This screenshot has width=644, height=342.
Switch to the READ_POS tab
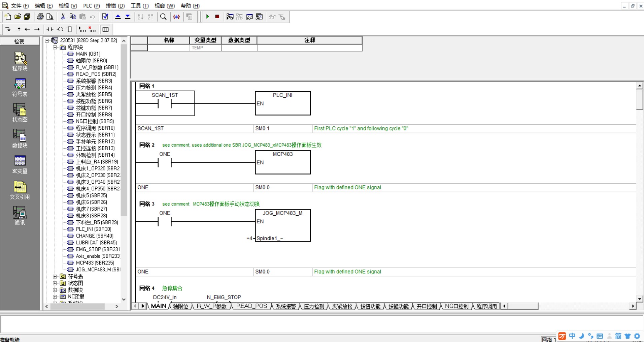(x=251, y=306)
